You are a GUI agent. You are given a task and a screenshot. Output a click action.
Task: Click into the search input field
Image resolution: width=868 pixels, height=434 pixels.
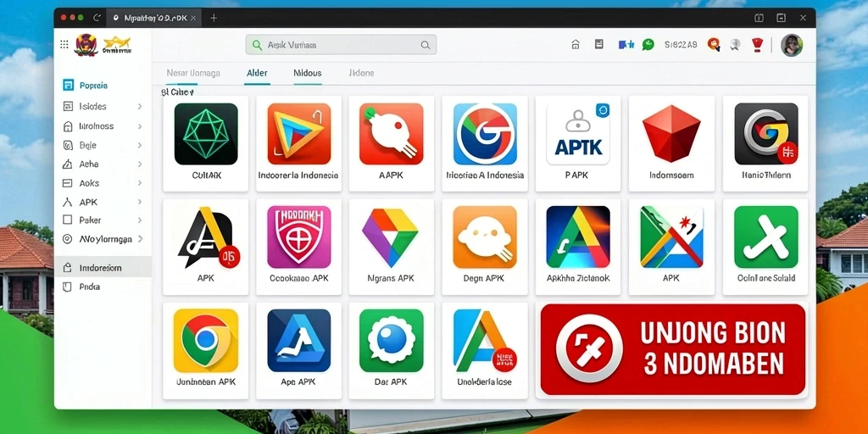(341, 45)
